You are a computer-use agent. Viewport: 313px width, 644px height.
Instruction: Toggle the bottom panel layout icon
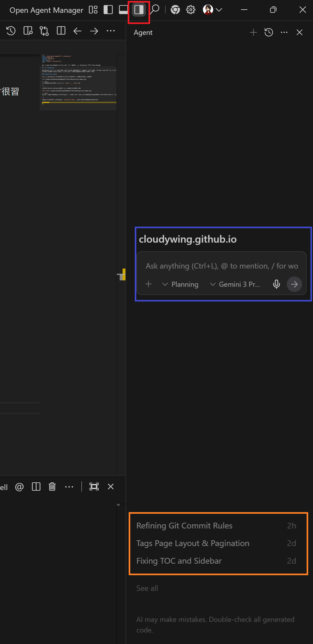pos(123,10)
